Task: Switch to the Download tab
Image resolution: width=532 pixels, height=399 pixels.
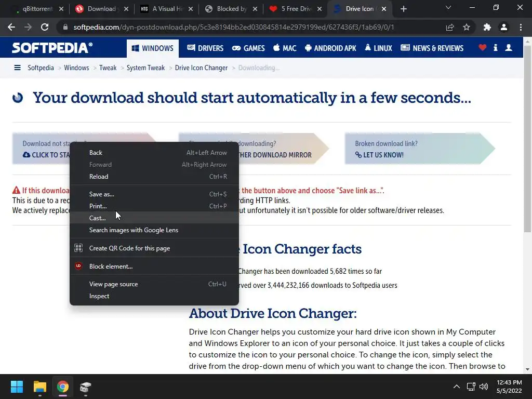Action: tap(101, 9)
